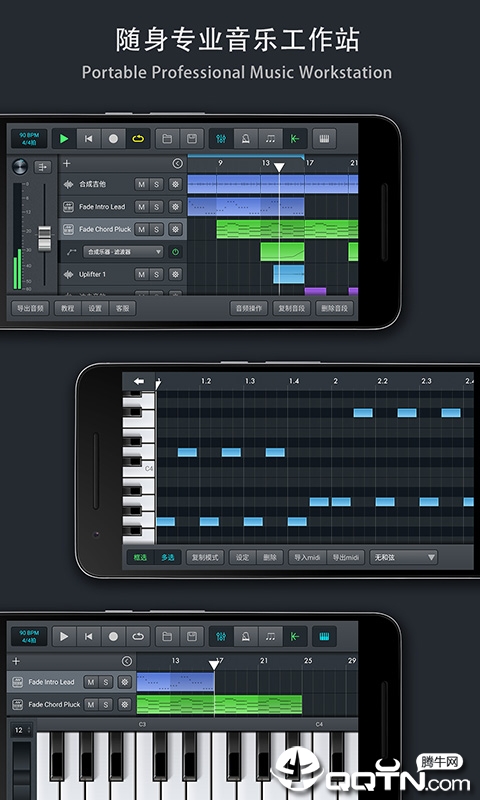Click the 导出音频 button
This screenshot has width=480, height=800.
point(30,308)
